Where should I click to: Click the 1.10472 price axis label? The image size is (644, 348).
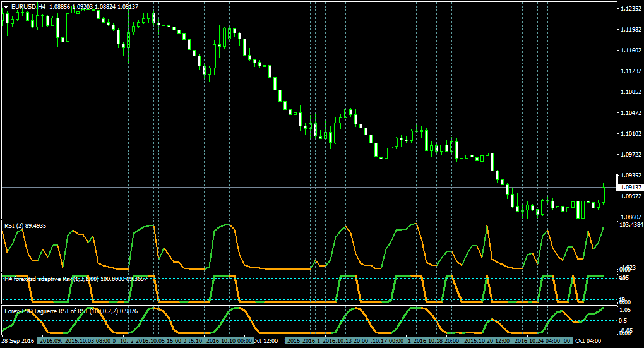(631, 112)
